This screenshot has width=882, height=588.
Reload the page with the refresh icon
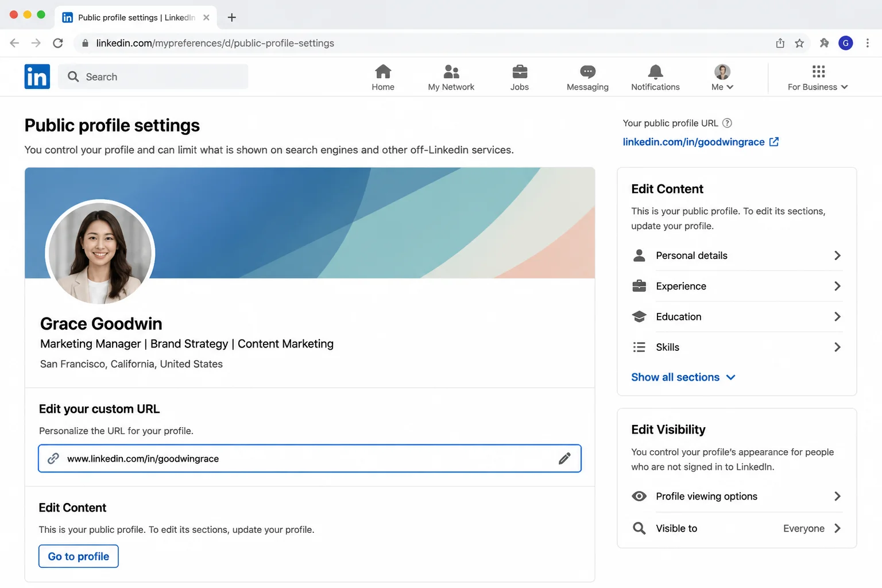click(58, 43)
